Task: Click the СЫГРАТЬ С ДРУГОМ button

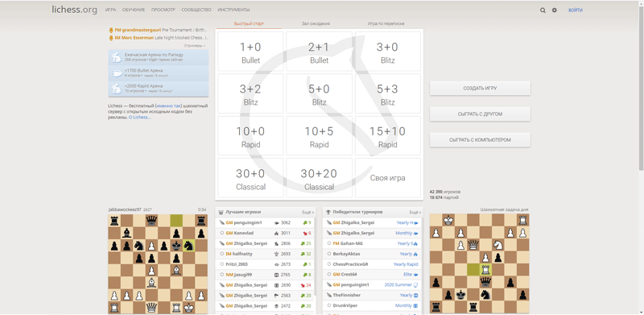Action: point(480,114)
